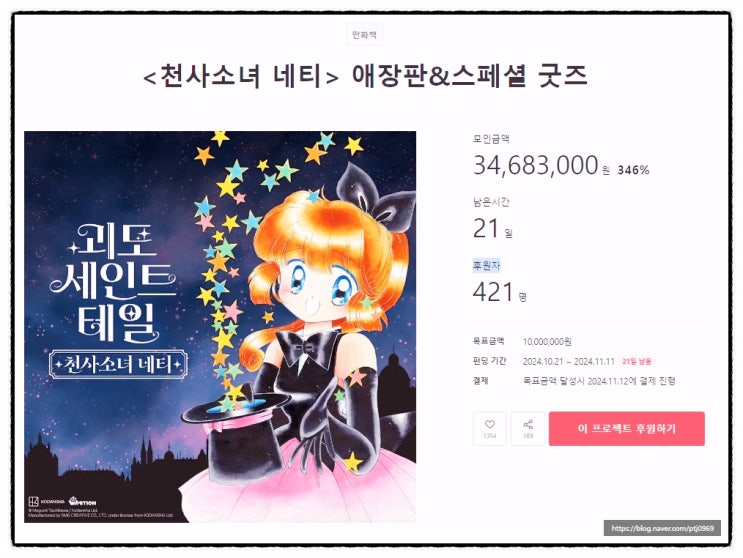
Task: Click the crown-shaped publisher logo on the poster
Action: tap(82, 501)
